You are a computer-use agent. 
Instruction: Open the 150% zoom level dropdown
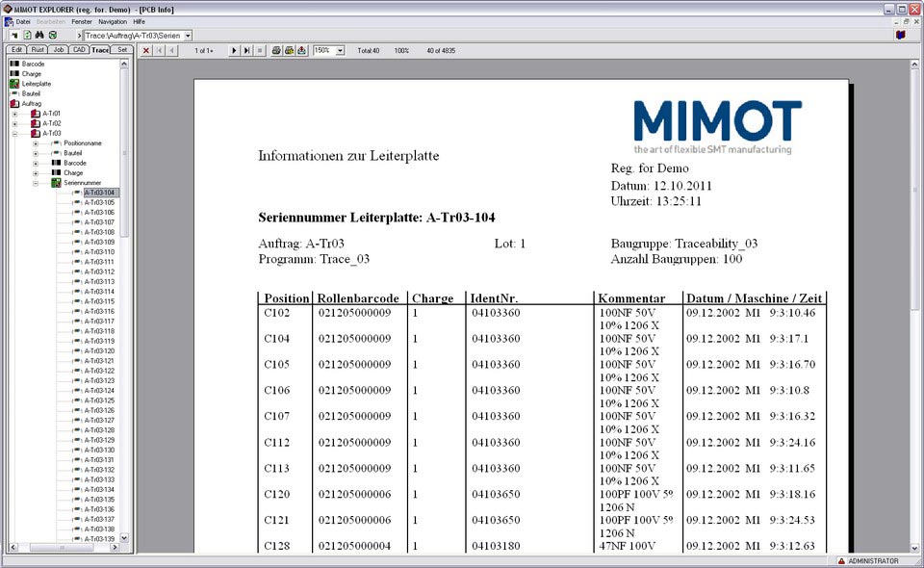(340, 51)
